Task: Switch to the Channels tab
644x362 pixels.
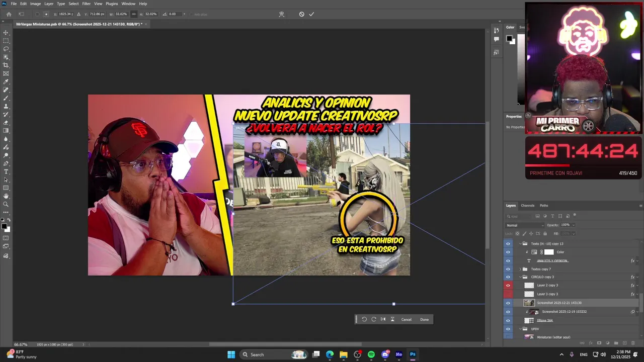Action: [x=527, y=206]
